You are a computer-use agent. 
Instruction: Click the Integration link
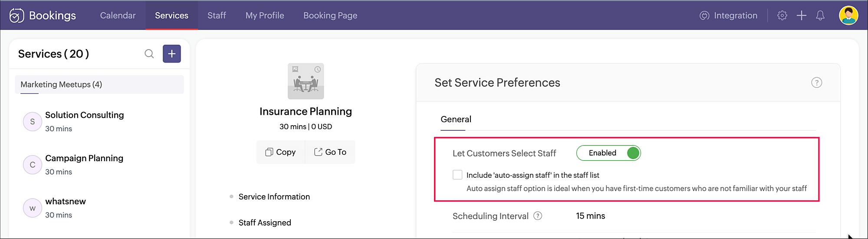[729, 16]
